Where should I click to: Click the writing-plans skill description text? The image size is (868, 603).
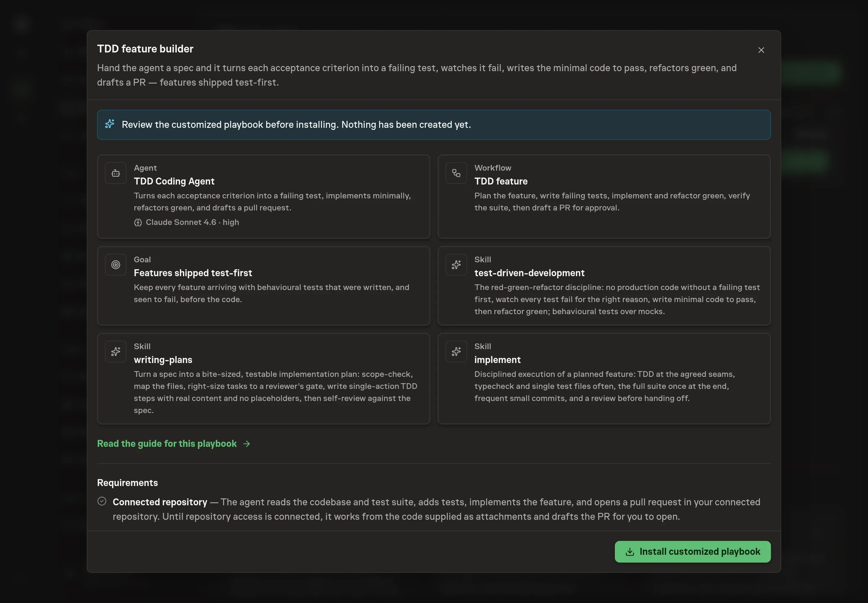(275, 392)
